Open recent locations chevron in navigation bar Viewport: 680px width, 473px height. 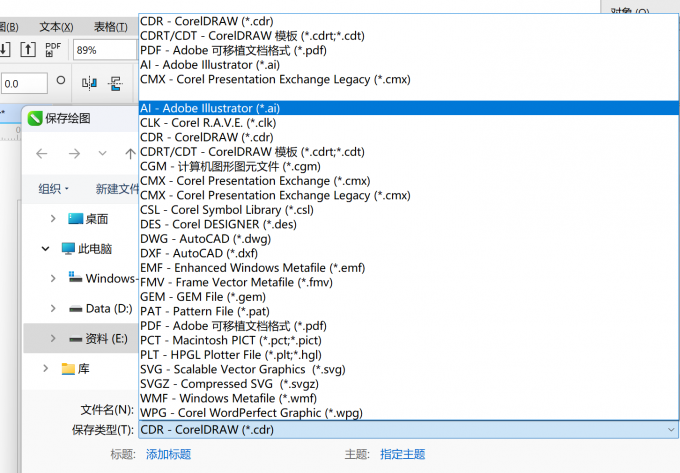(x=102, y=153)
